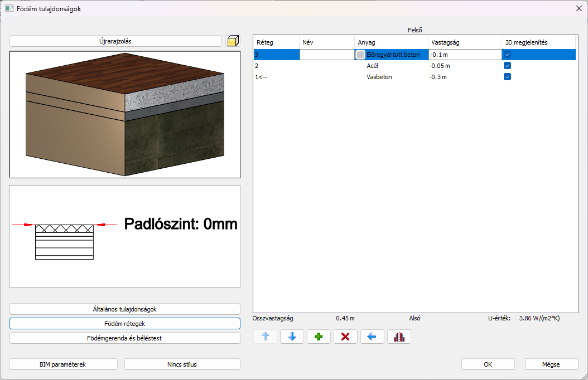Open BIM paraméterek
Viewport: 588px width, 380px height.
coord(63,364)
